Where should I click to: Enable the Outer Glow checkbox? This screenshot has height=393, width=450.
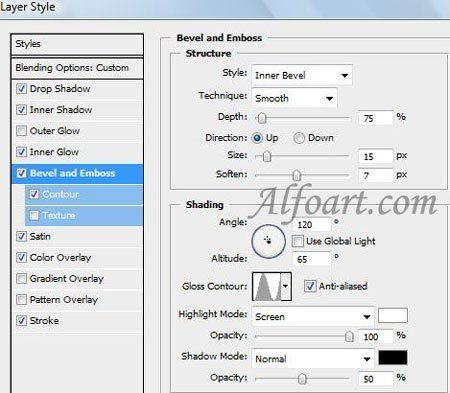coord(21,131)
